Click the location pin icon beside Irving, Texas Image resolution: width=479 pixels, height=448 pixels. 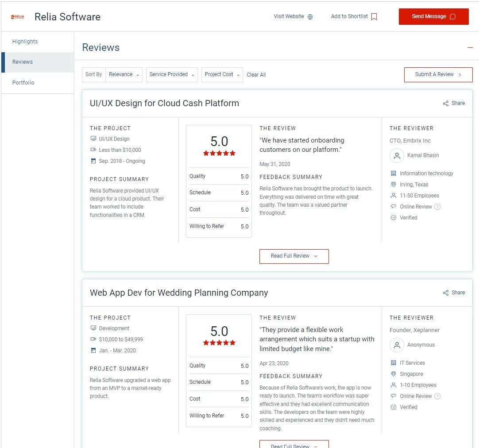pyautogui.click(x=394, y=185)
